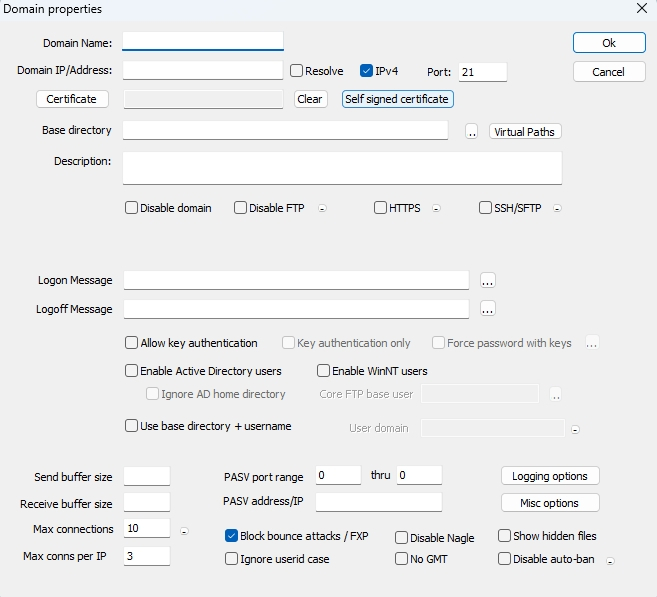Open Logging options
Screen dimensions: 657x597
[x=549, y=476]
